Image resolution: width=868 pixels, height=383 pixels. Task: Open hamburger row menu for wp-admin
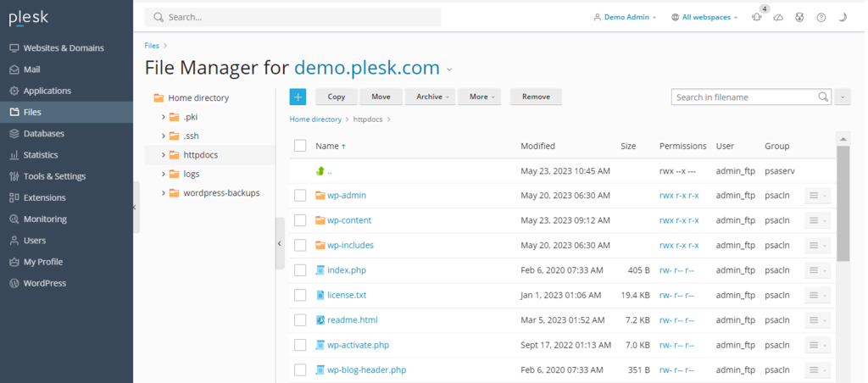coord(817,196)
